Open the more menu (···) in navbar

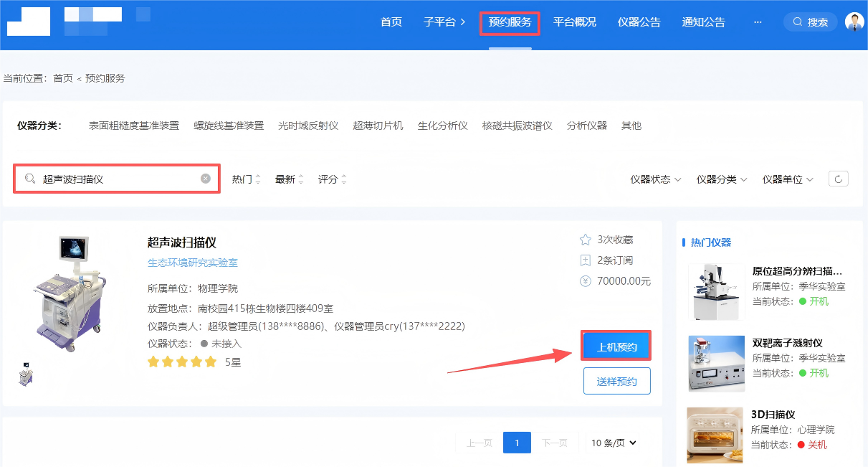click(x=758, y=22)
